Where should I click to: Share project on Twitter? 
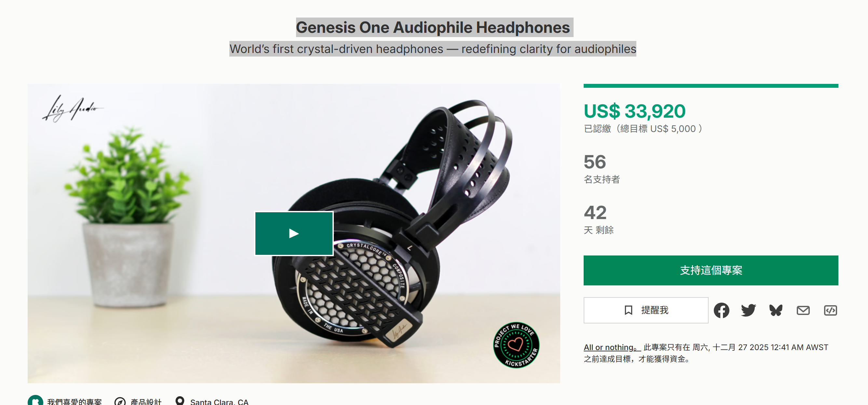pos(748,310)
